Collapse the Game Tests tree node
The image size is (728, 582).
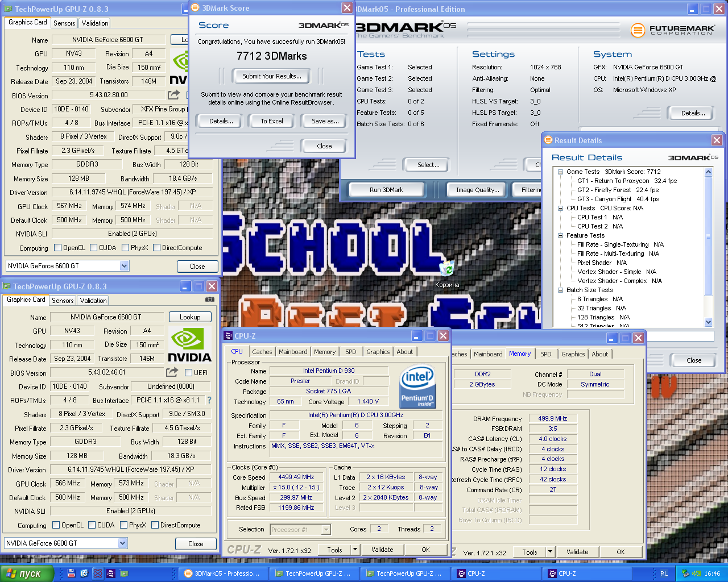pyautogui.click(x=560, y=172)
